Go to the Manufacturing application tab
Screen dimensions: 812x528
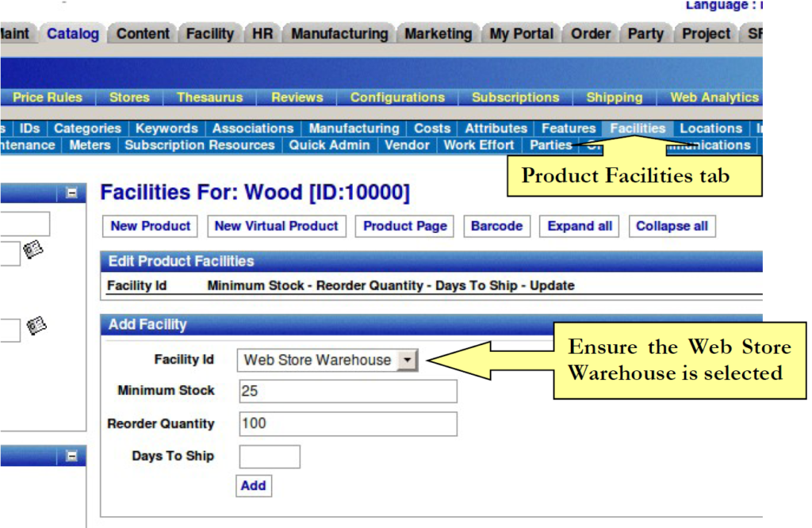coord(339,33)
